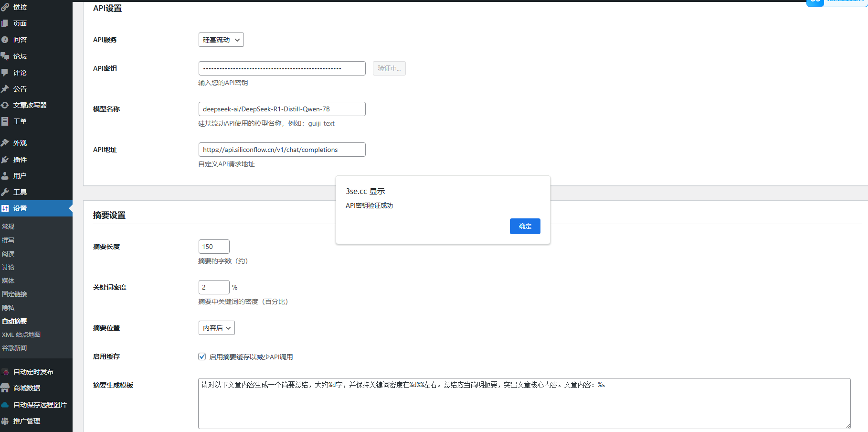The height and width of the screenshot is (432, 868).
Task: Toggle the summary cache option off
Action: (x=202, y=356)
